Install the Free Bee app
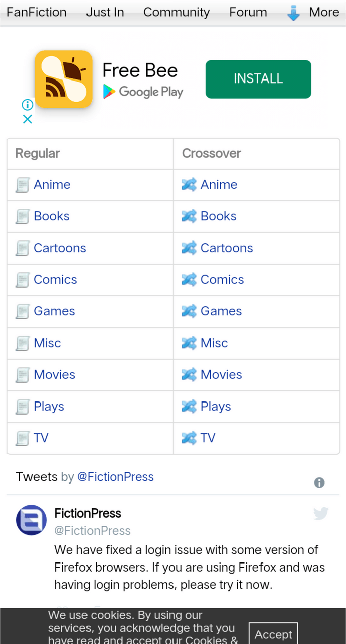This screenshot has height=644, width=346. (258, 79)
